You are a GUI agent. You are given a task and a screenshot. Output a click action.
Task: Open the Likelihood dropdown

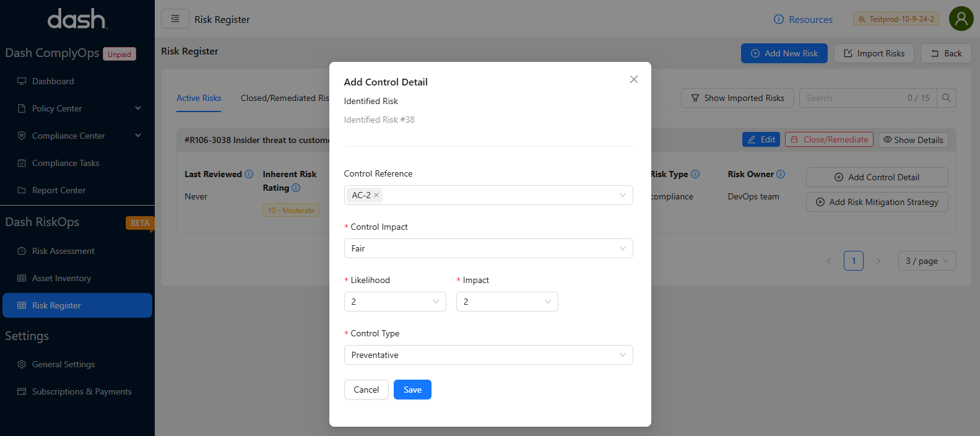[x=394, y=302]
